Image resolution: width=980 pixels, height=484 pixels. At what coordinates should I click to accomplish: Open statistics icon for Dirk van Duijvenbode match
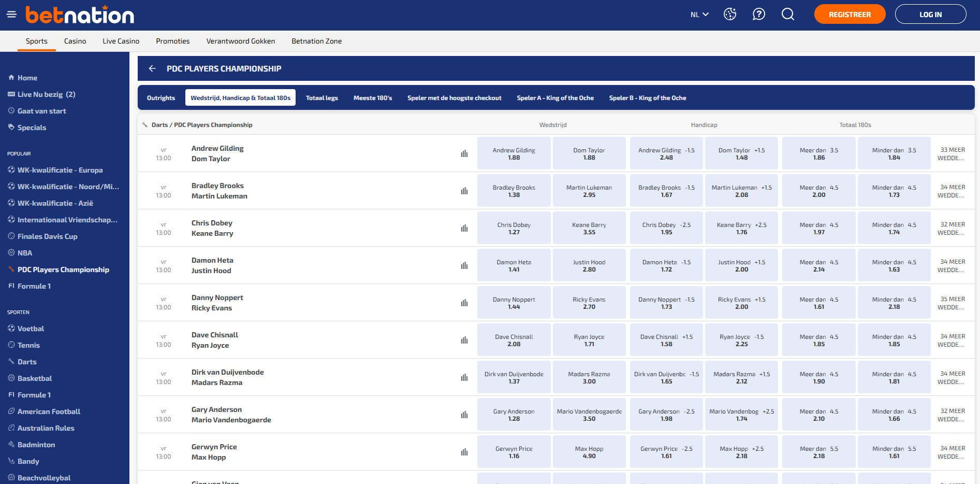coord(464,377)
